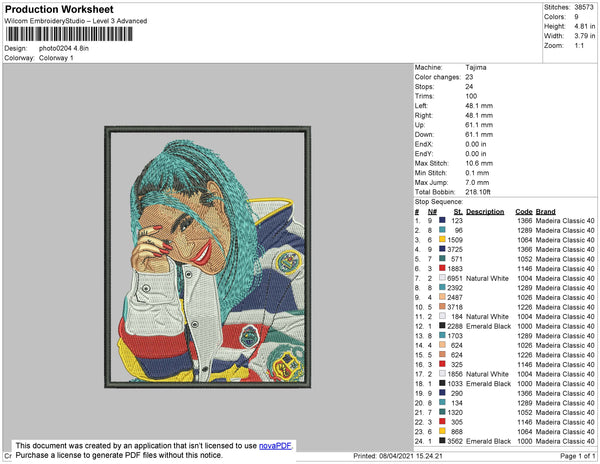Click the Max Jump value 7.0 mm
600x464 pixels.
[477, 182]
